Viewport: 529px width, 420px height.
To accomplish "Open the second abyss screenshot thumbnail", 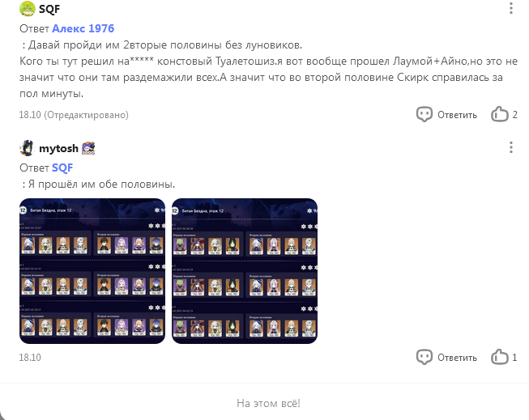I will pos(245,271).
